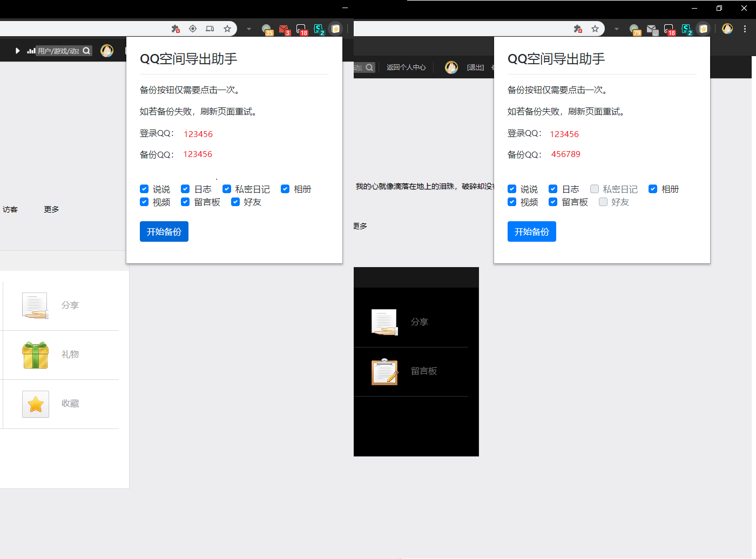
Task: Click the device/cast icon in left address bar
Action: pyautogui.click(x=210, y=29)
